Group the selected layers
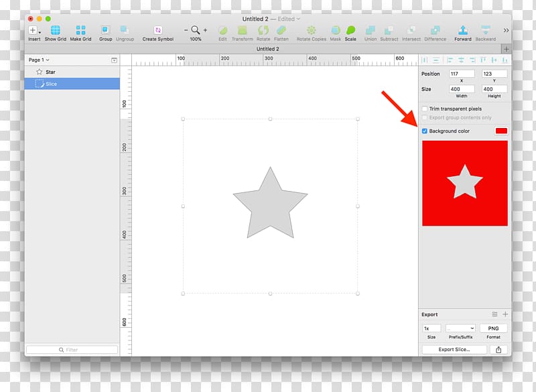Viewport: 536px width, 392px height. (105, 30)
